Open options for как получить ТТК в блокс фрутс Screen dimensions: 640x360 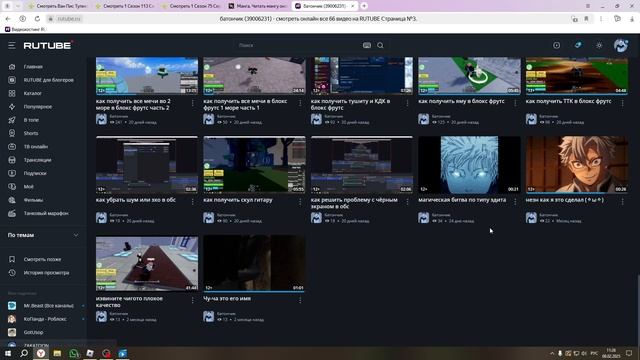coord(622,103)
